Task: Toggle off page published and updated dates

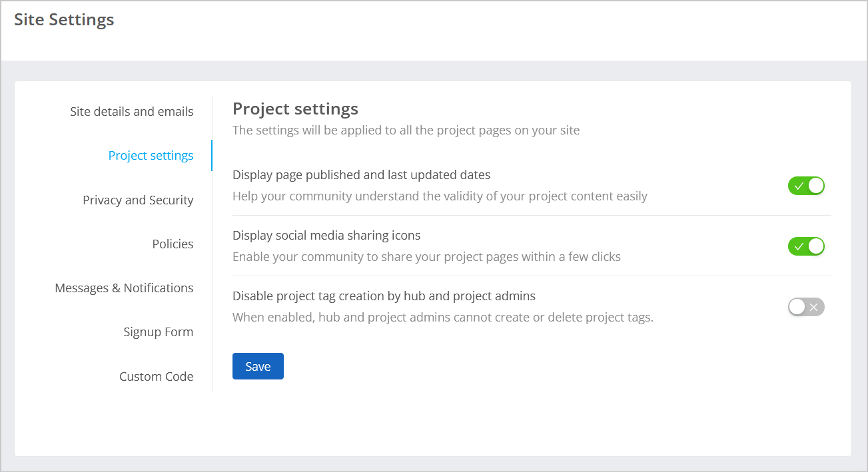Action: [806, 186]
